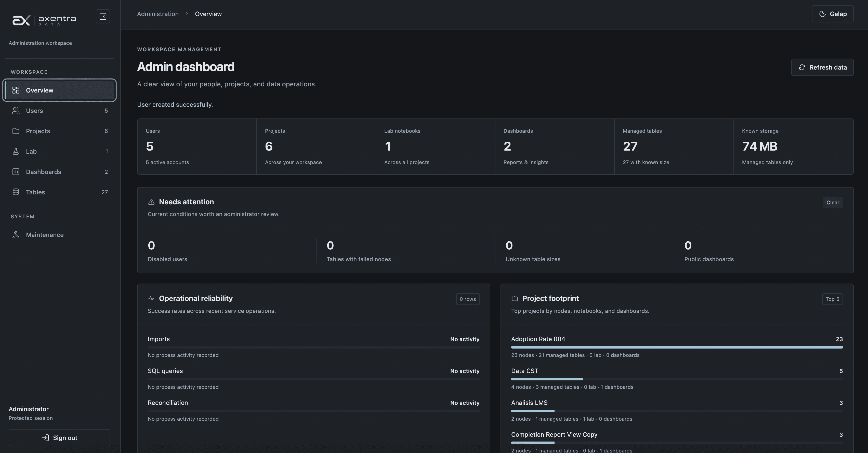Click the SQL queries row label
This screenshot has width=868, height=453.
pos(165,371)
